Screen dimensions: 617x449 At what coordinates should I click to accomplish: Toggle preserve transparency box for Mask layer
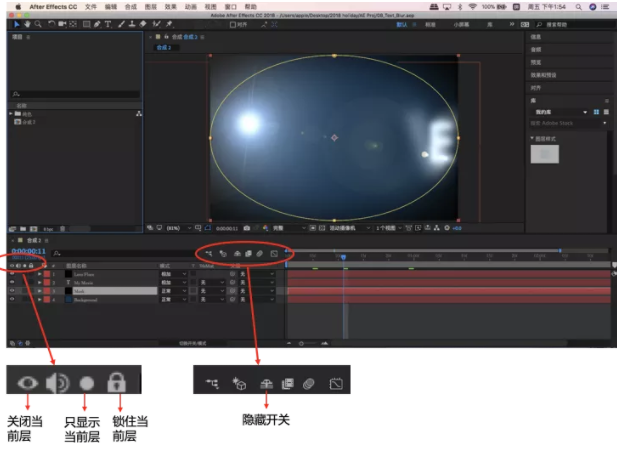click(193, 291)
